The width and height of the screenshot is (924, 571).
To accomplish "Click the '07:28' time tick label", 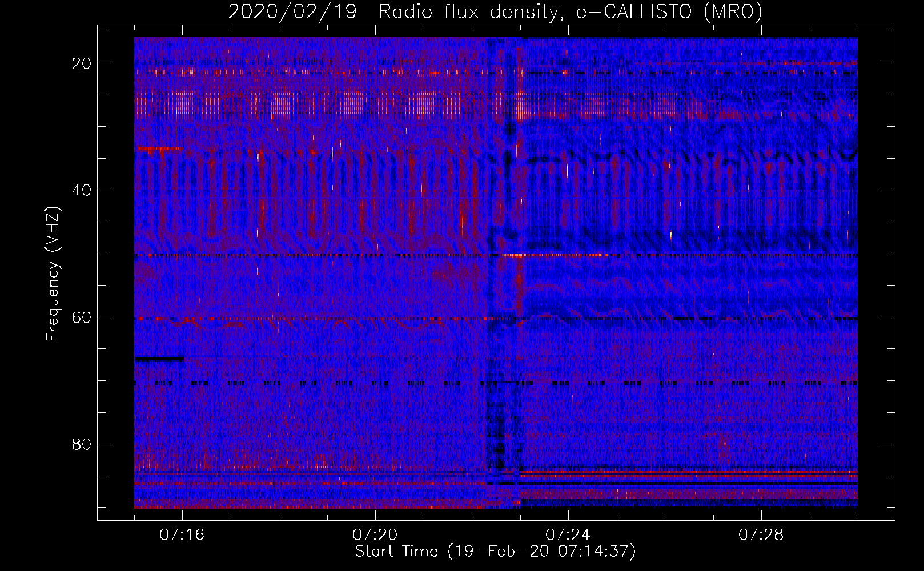I will point(761,535).
